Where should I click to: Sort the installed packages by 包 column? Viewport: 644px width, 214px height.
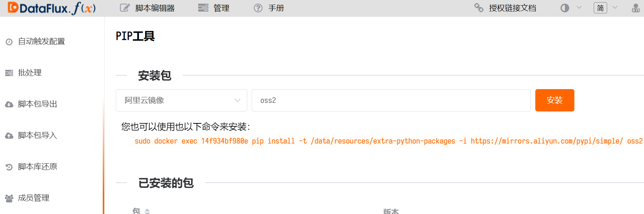tap(147, 211)
